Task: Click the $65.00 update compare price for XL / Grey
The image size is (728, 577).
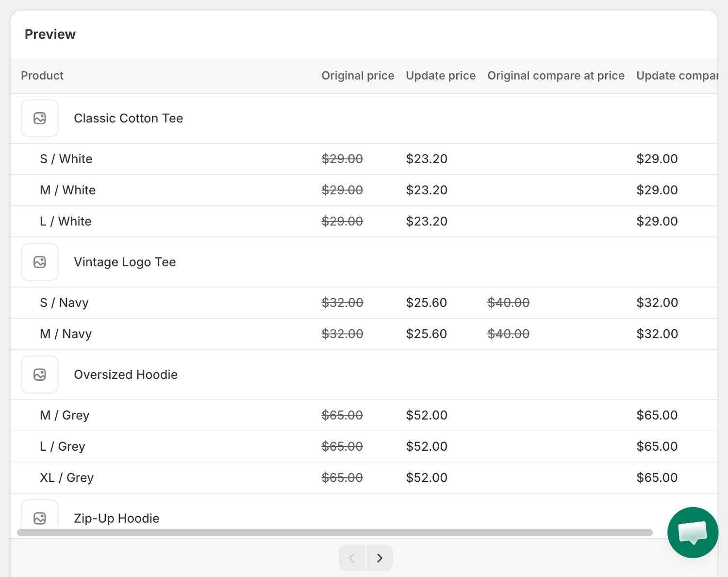Action: coord(657,478)
